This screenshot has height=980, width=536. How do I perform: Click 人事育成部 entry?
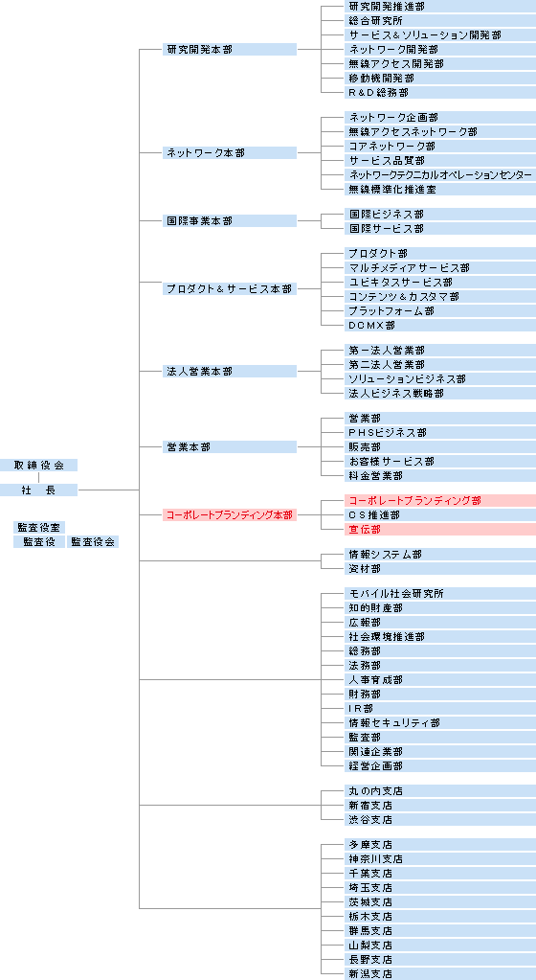click(x=440, y=680)
